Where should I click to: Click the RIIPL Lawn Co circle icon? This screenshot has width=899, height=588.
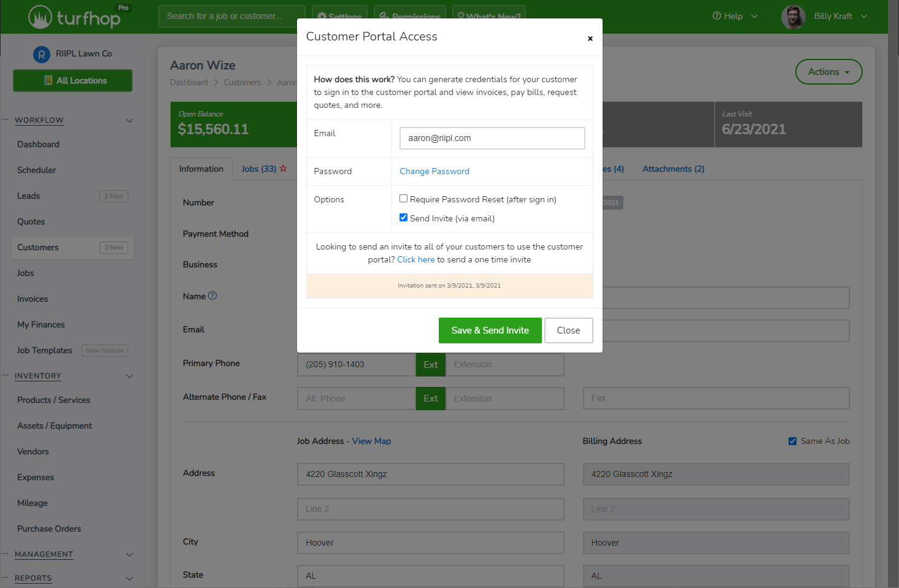[x=42, y=54]
